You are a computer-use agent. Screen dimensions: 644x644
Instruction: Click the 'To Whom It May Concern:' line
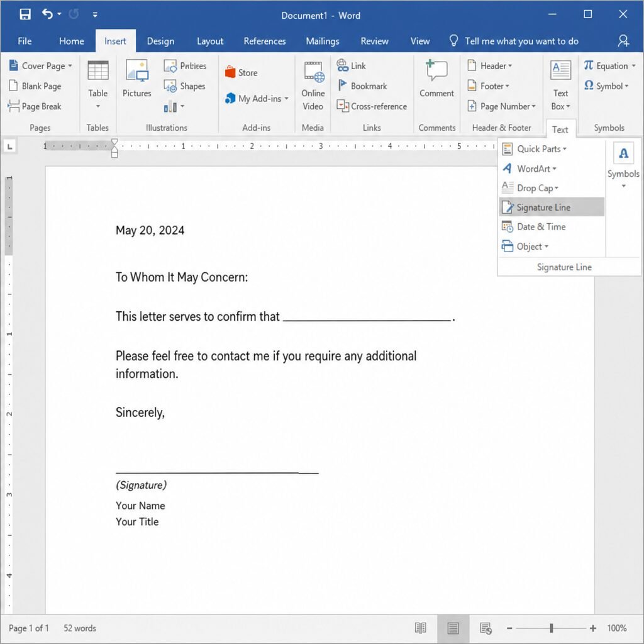182,277
